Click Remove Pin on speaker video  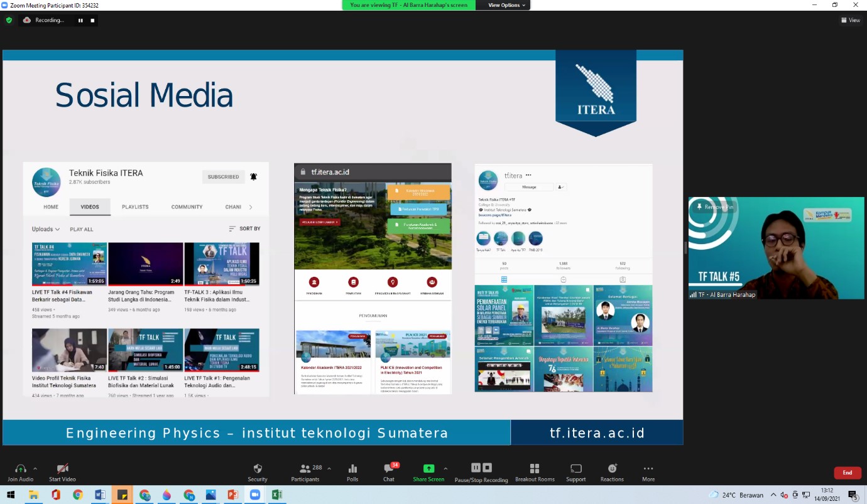pyautogui.click(x=714, y=206)
